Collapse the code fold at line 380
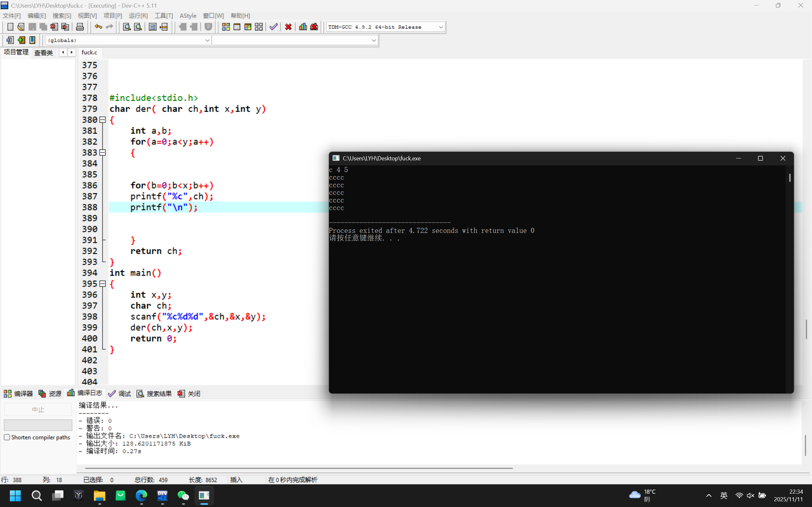 pos(103,120)
